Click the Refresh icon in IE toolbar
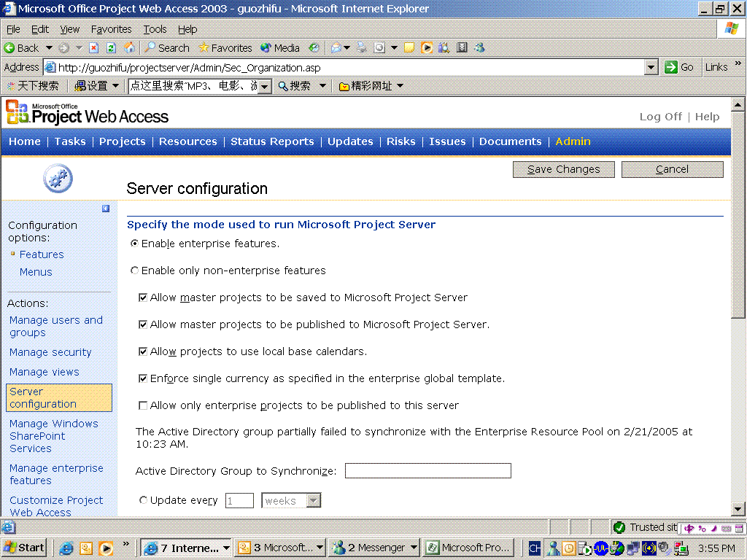Viewport: 747px width, 560px height. click(x=111, y=47)
